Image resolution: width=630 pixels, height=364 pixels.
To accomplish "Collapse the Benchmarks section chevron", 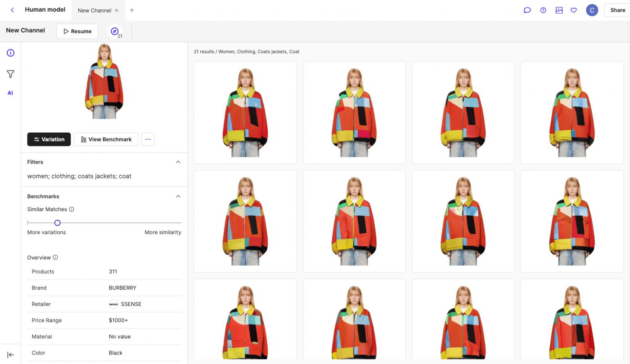I will [x=178, y=196].
